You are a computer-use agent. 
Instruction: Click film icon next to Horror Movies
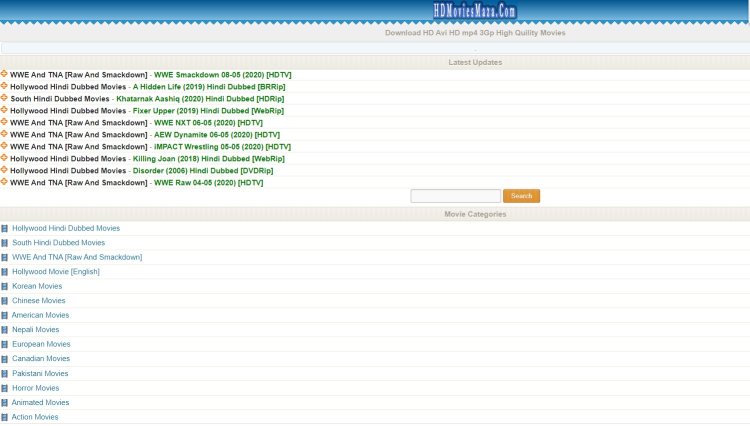(x=4, y=388)
